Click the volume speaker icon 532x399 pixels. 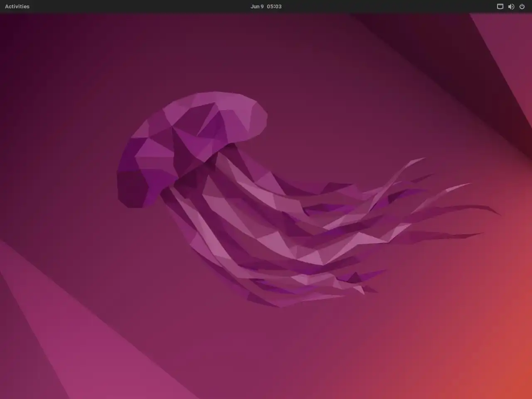[511, 6]
